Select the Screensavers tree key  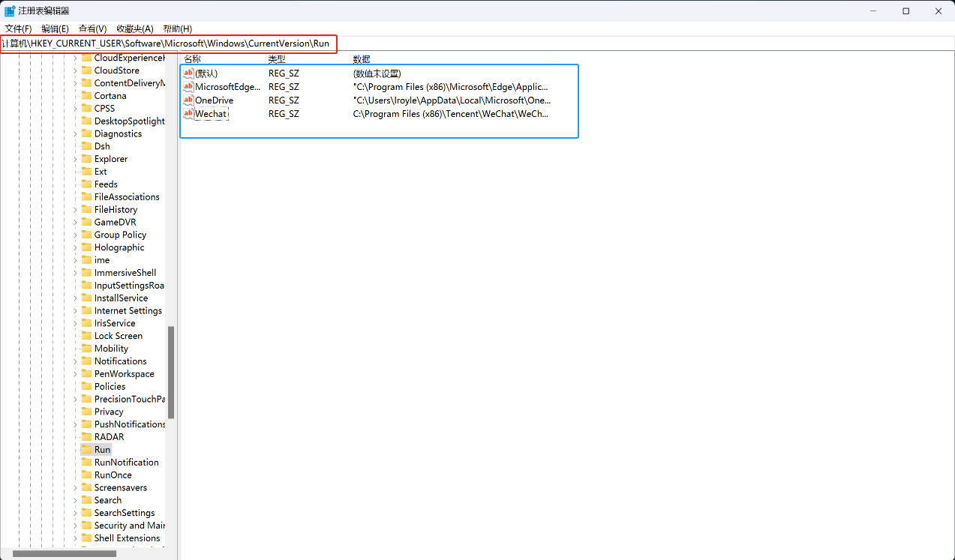pos(120,487)
